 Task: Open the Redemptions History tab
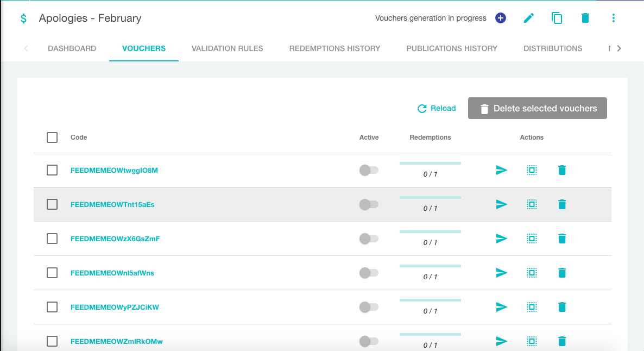pyautogui.click(x=334, y=48)
